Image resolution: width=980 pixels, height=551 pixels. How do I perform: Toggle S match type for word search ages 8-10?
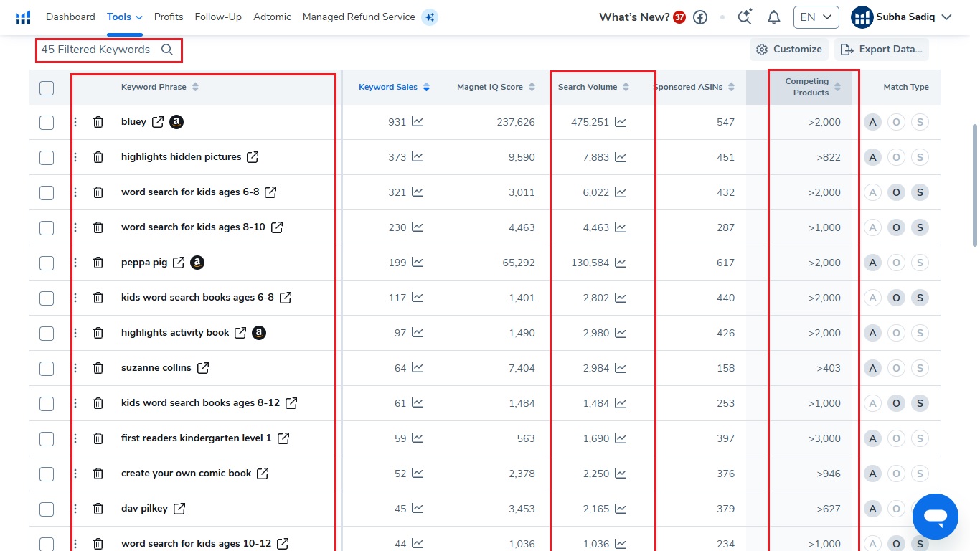point(920,227)
